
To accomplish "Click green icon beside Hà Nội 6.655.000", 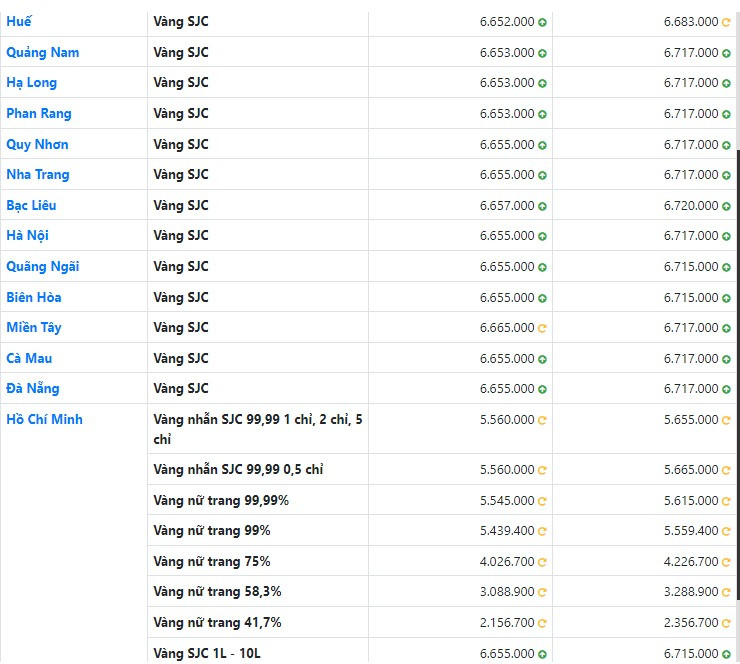I will [x=542, y=236].
